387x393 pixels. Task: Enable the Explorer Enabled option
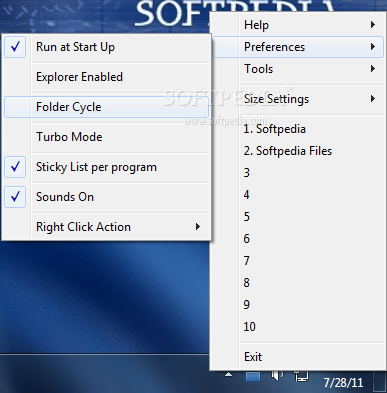(x=107, y=77)
